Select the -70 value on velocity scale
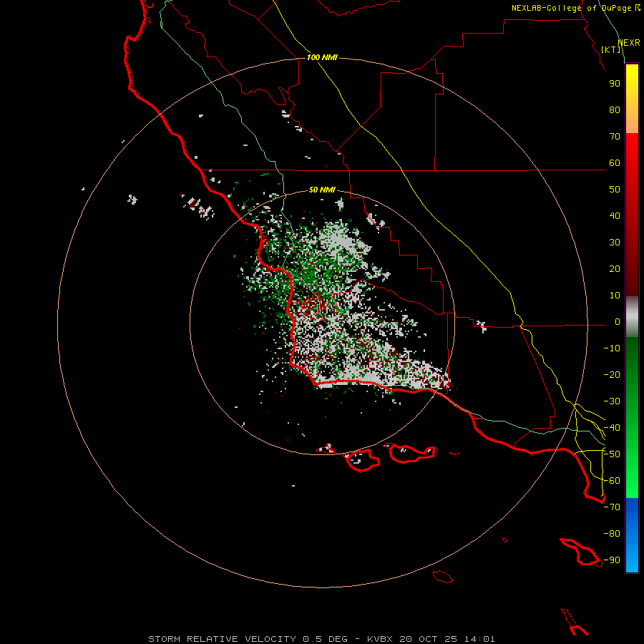The image size is (644, 644). [612, 507]
